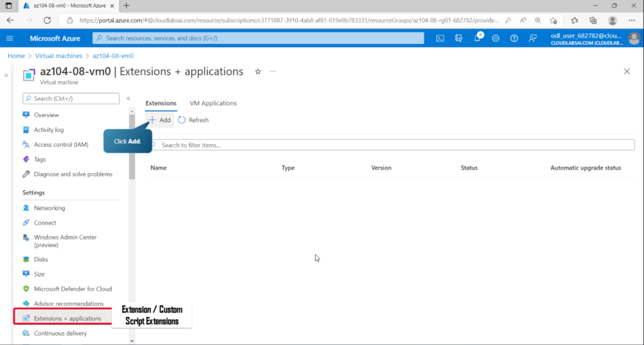Click the Search to filter items field
The image size is (644, 345).
click(391, 145)
